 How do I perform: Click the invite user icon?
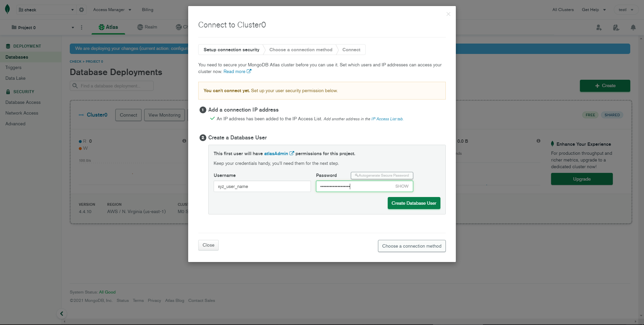point(599,27)
